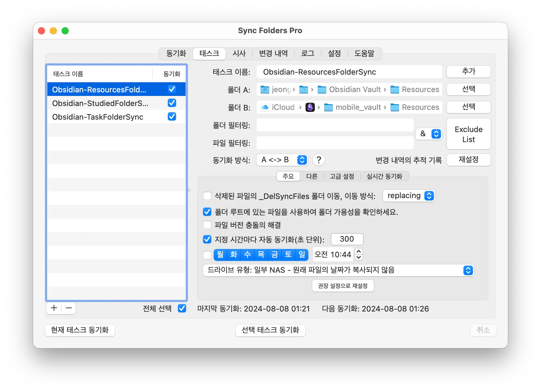Image resolution: width=541 pixels, height=392 pixels.
Task: Switch to the 동기화 tab
Action: 176,54
